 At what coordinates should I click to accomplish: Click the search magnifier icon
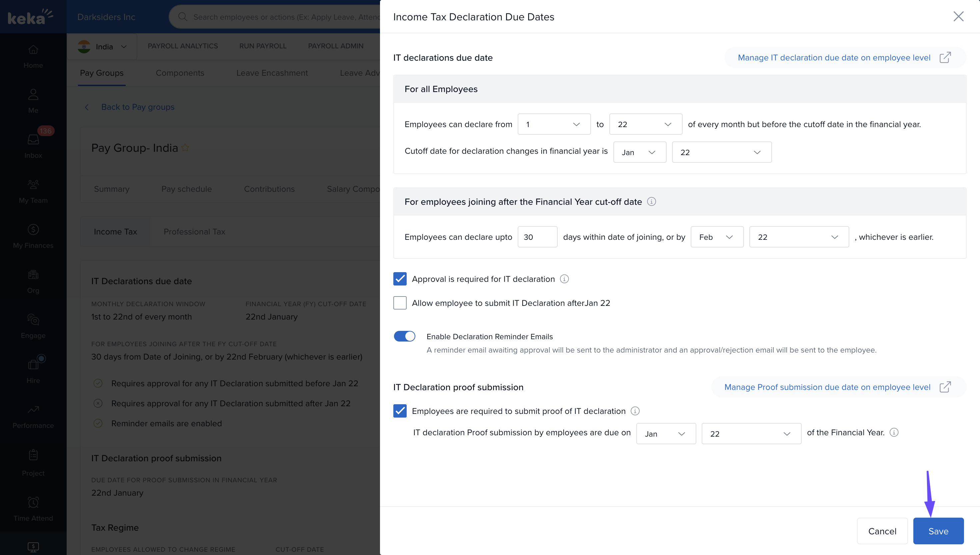pos(182,17)
